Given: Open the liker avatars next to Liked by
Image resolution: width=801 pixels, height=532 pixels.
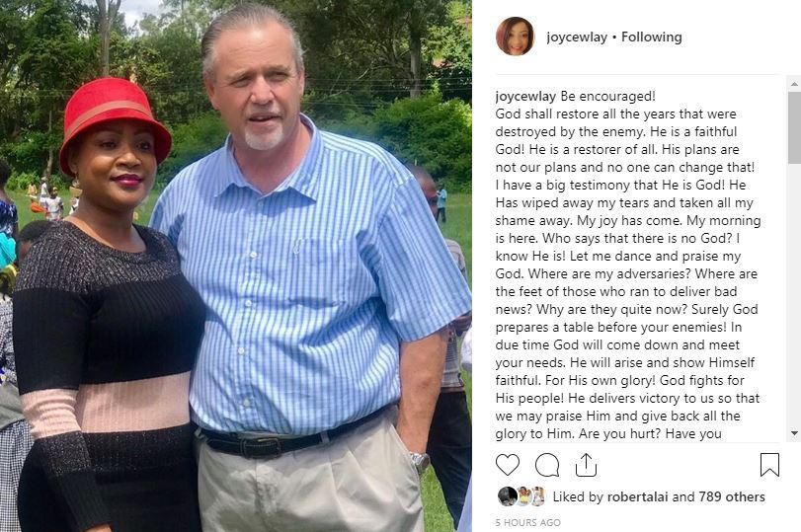Looking at the screenshot, I should coord(521,496).
